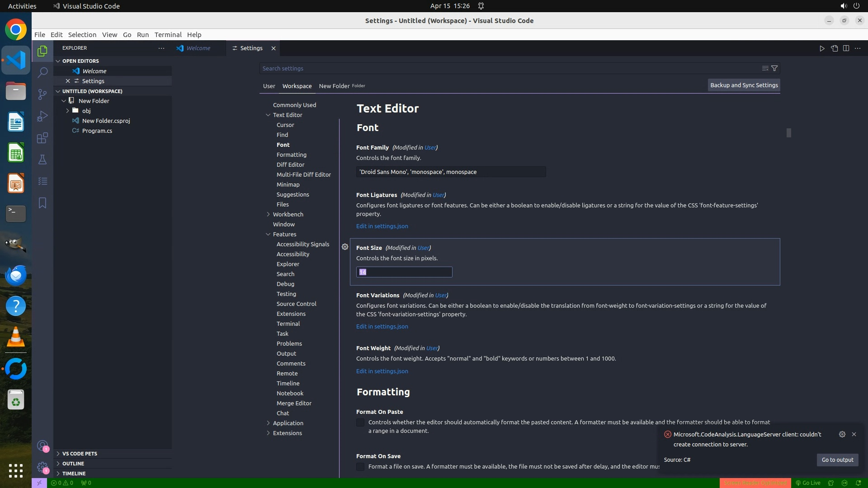The image size is (868, 488).
Task: Click the Open Settings JSON icon
Action: [x=834, y=48]
